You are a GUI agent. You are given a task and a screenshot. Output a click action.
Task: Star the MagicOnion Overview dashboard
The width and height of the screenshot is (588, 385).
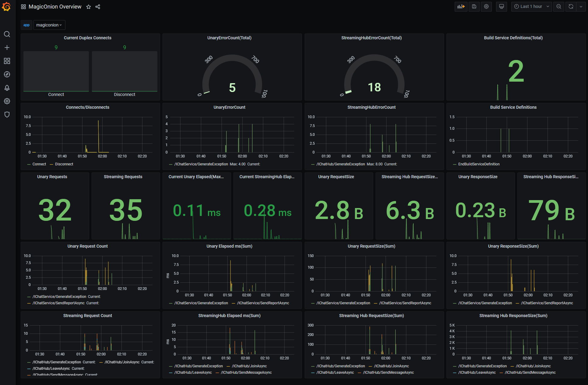click(x=89, y=7)
